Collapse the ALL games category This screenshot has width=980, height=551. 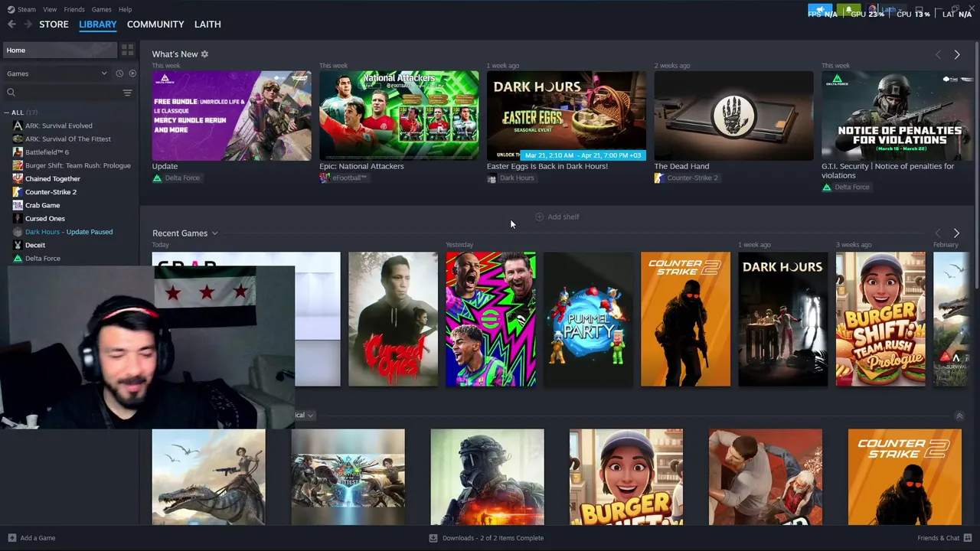(7, 112)
